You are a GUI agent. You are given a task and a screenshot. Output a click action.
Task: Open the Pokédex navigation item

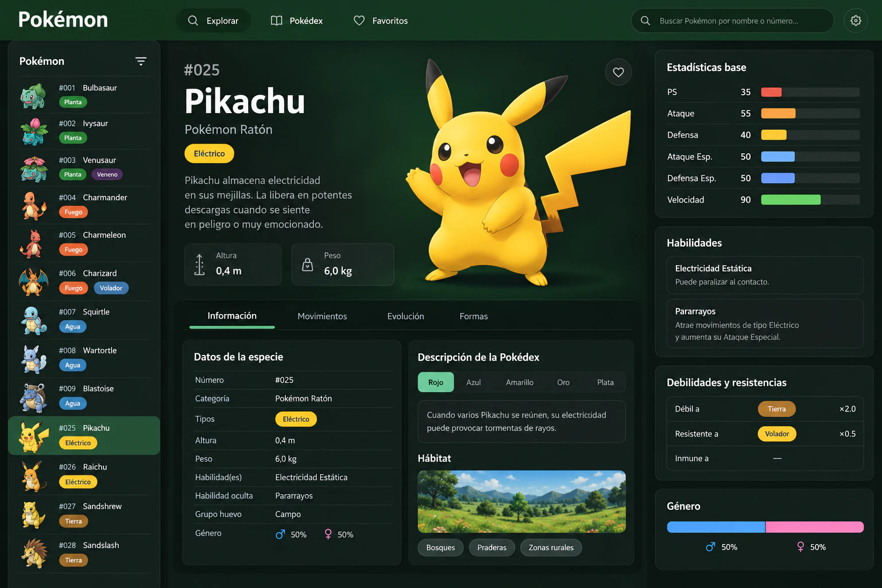click(296, 21)
